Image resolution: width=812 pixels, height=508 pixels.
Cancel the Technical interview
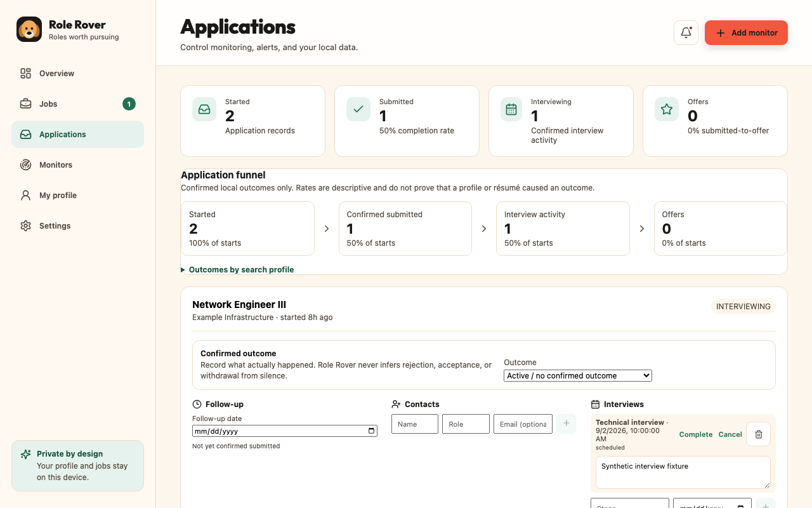730,434
